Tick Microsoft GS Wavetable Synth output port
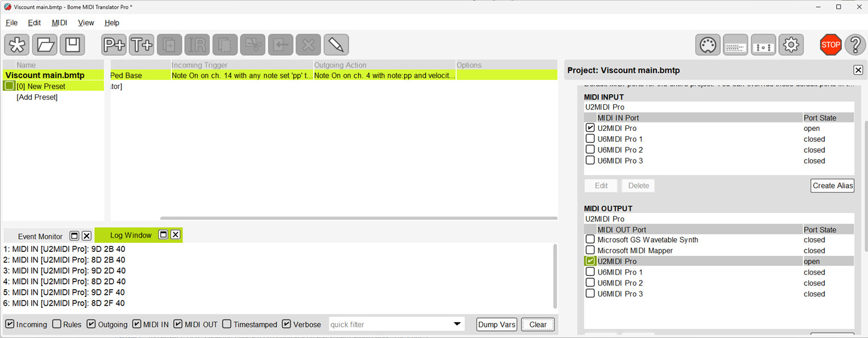Screen dimensions: 868x338 (590, 239)
